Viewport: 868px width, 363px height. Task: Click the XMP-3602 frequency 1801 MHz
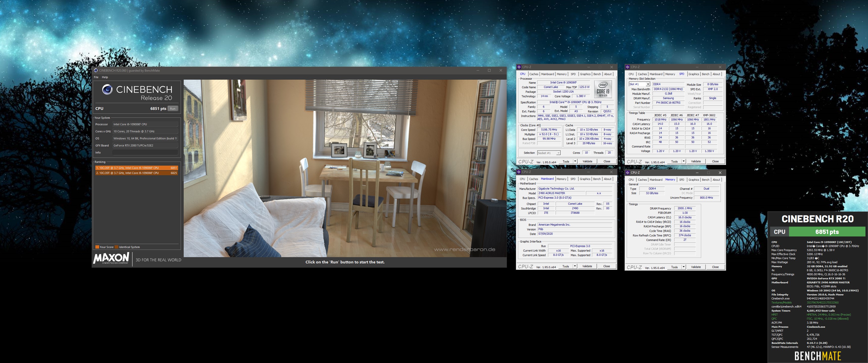709,119
